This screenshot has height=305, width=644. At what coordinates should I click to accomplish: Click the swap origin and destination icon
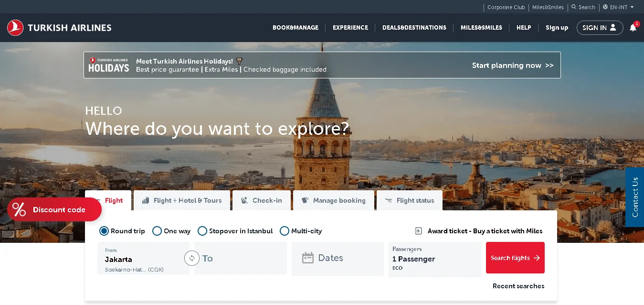[x=192, y=258]
